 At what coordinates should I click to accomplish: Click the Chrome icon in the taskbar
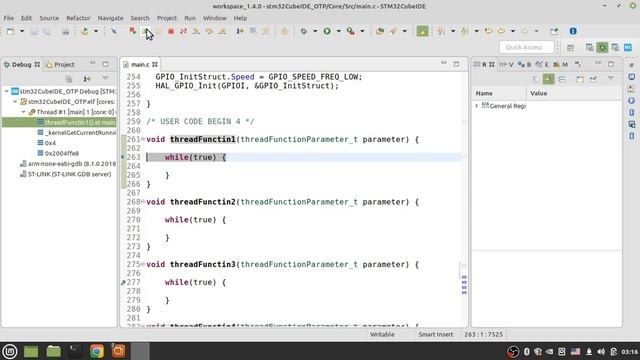click(x=97, y=351)
